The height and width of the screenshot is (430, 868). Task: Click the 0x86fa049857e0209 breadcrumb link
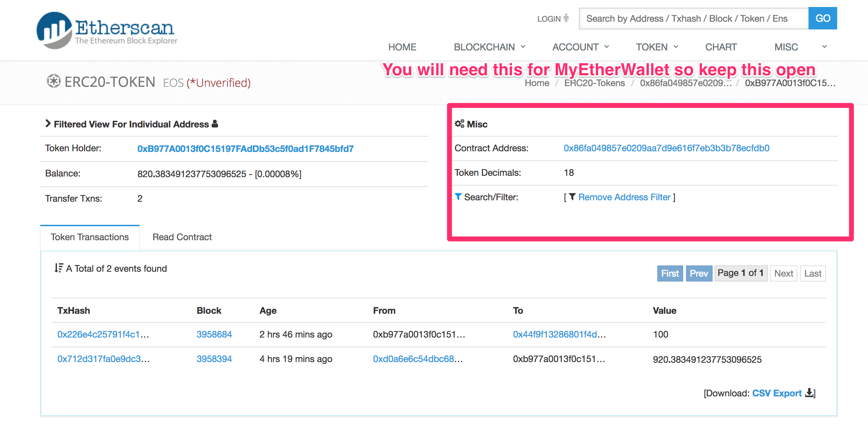click(686, 83)
